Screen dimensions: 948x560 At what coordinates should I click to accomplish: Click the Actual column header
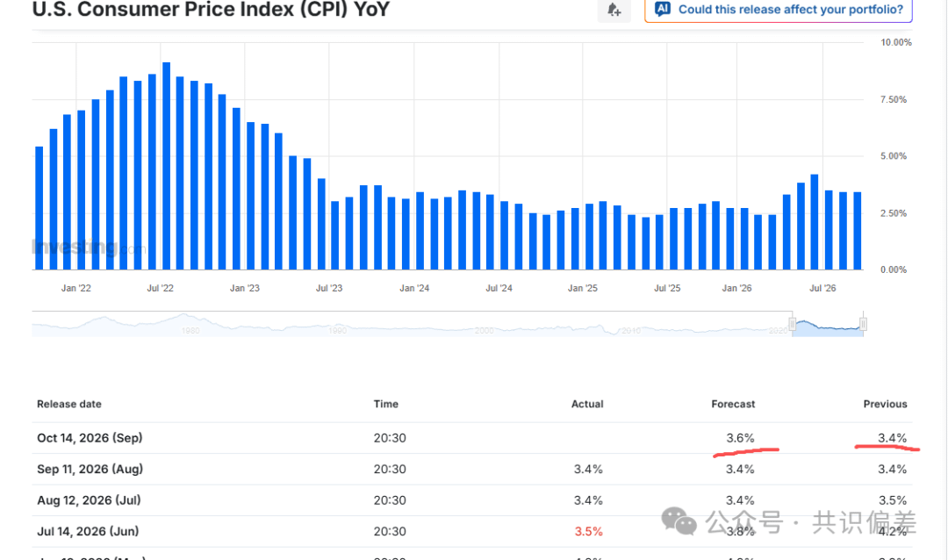pyautogui.click(x=587, y=404)
